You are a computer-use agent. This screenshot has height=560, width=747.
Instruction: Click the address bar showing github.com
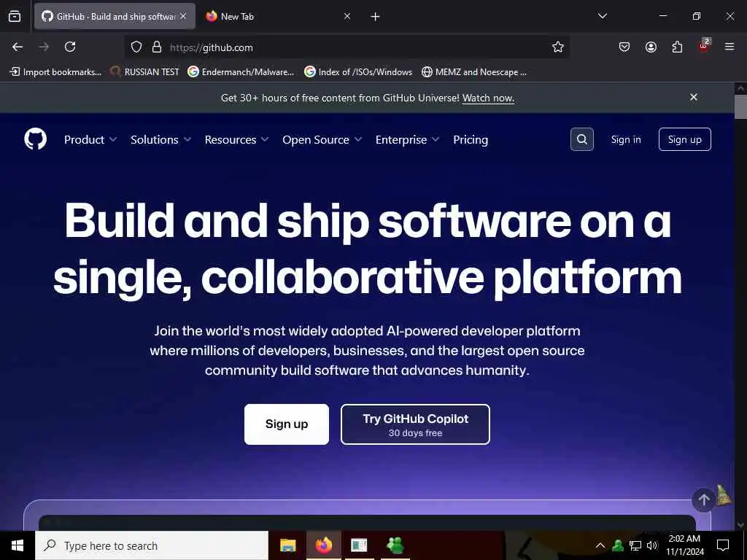tap(347, 47)
